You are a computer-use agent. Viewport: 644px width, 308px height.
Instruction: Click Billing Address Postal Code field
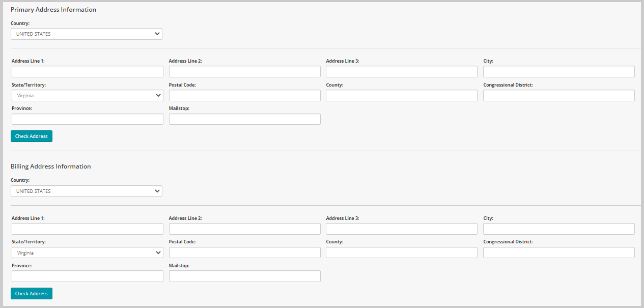[x=245, y=253]
